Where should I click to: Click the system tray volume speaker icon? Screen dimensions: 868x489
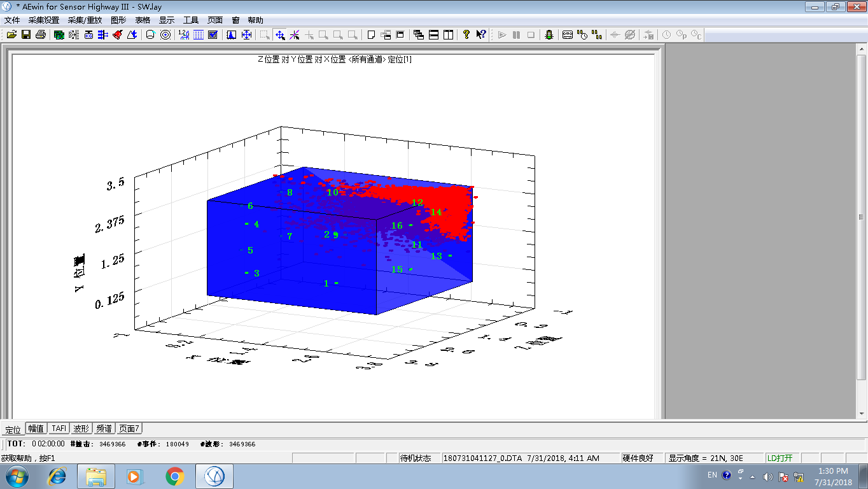coord(767,476)
